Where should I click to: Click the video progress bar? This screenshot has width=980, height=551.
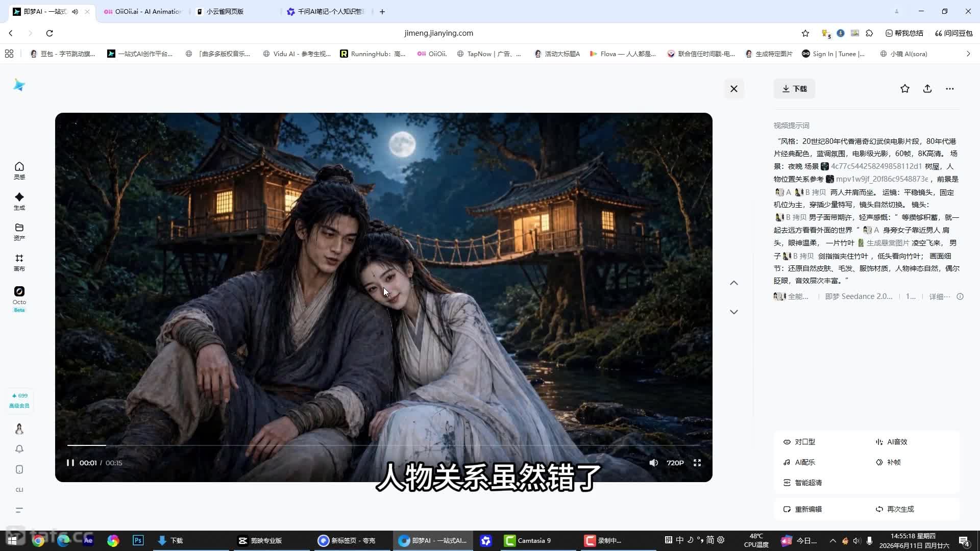pyautogui.click(x=384, y=445)
